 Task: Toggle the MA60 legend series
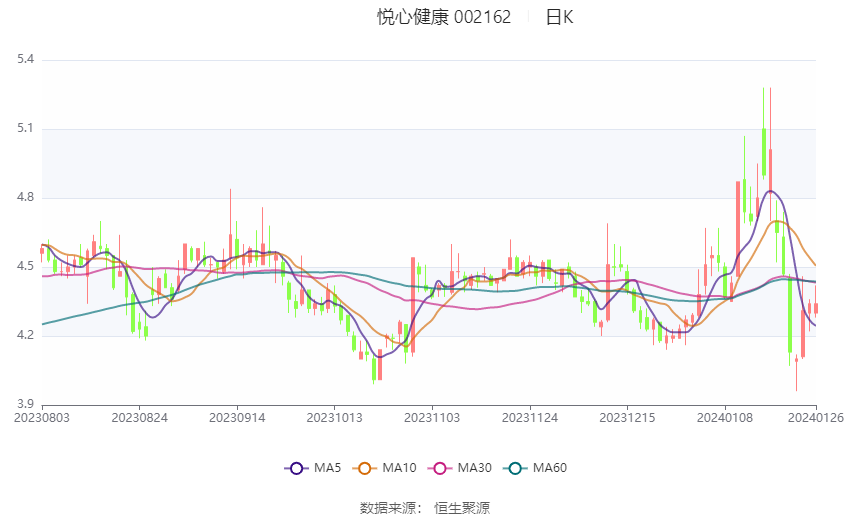535,468
